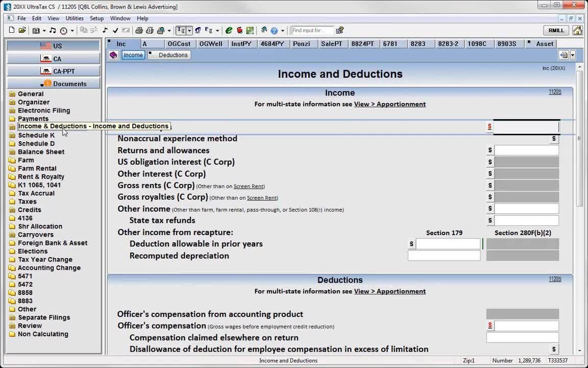Open client using the folder icon

(x=22, y=31)
